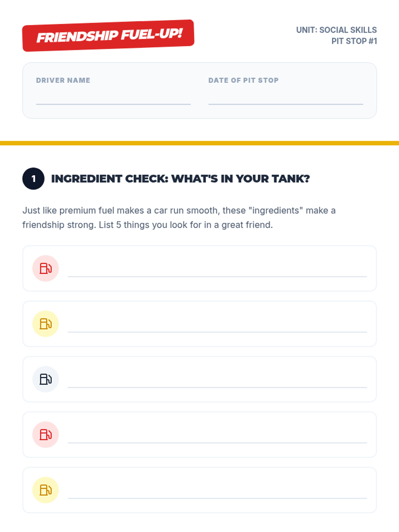The width and height of the screenshot is (399, 532).
Task: Click the last yellow fuel pump icon
Action: pyautogui.click(x=46, y=490)
